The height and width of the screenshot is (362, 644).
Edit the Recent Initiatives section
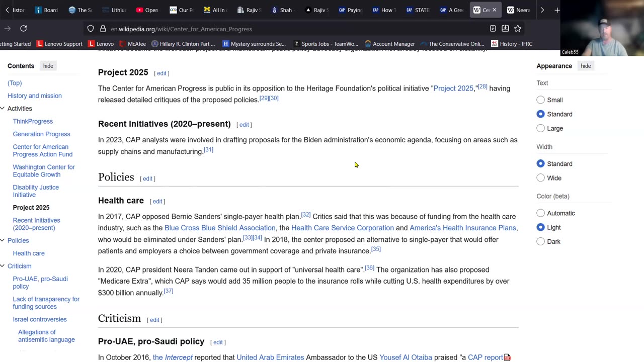point(244,125)
